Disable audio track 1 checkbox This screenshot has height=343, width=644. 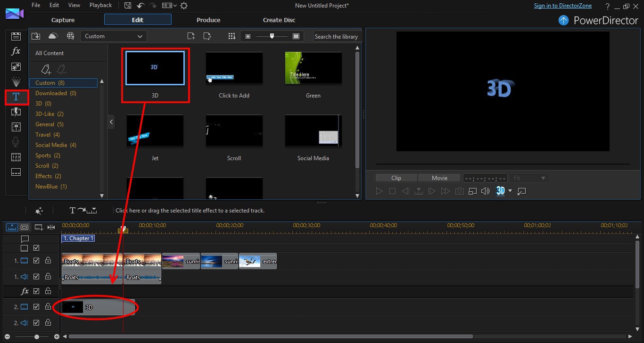(x=36, y=277)
